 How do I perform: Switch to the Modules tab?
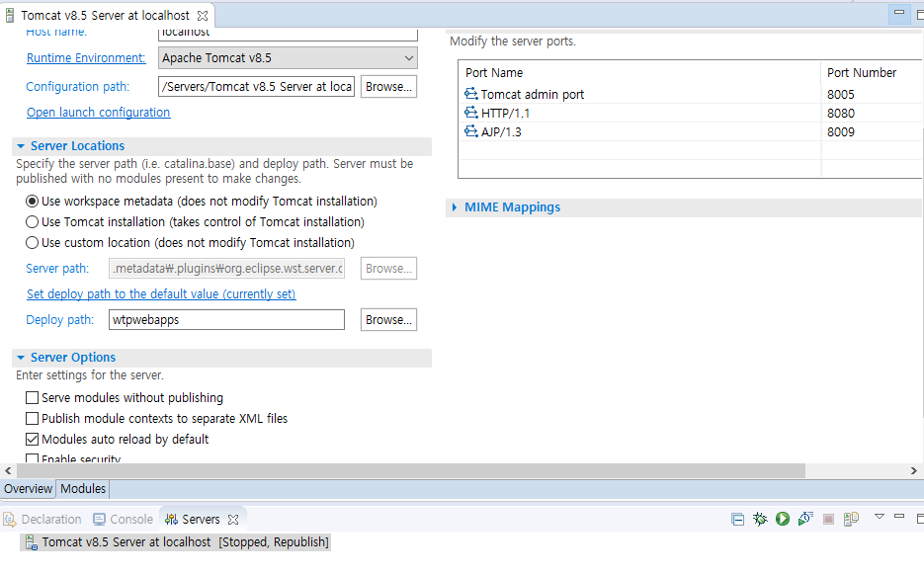click(82, 489)
